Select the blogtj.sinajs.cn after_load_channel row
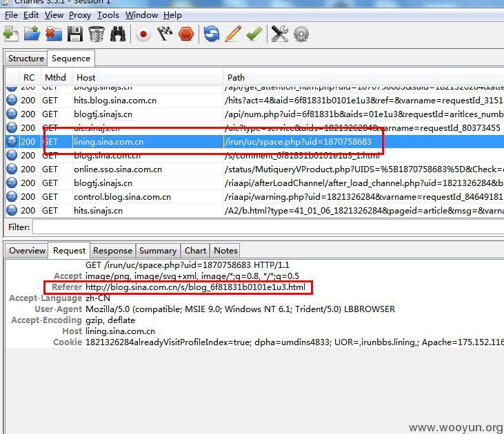504x434 pixels. (x=254, y=183)
